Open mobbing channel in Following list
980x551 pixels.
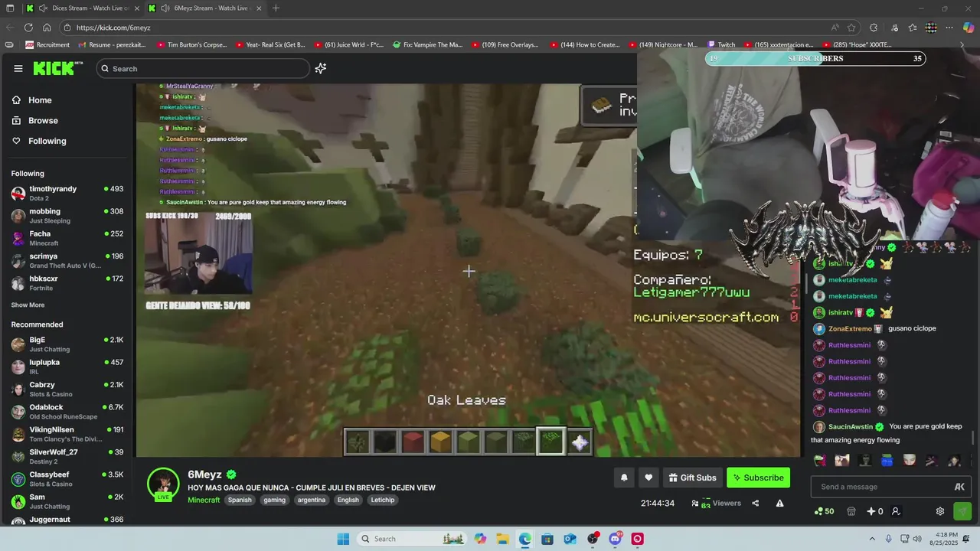pos(67,216)
